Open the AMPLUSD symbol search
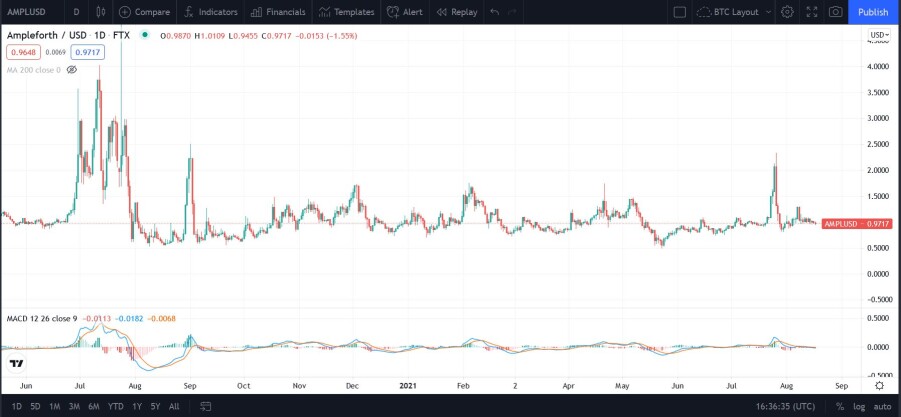 pos(26,11)
